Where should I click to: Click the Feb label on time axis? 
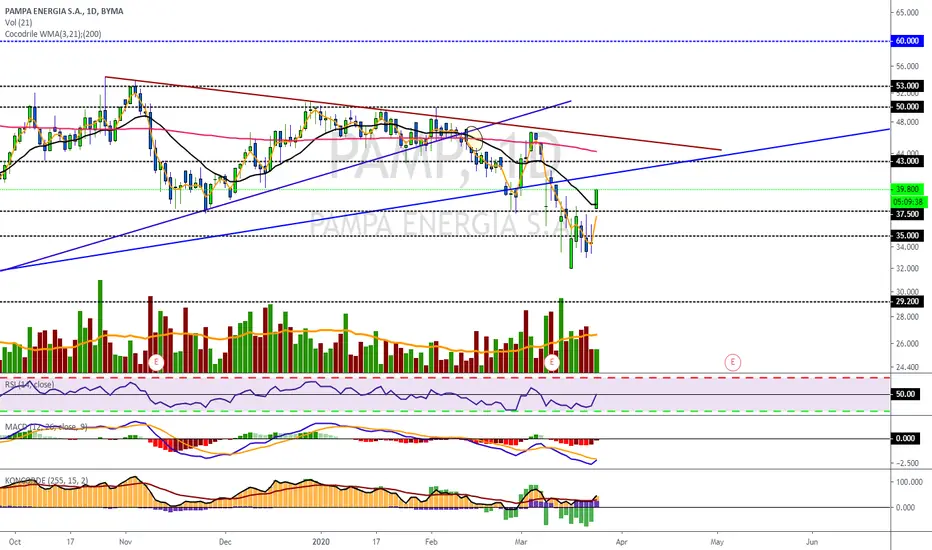pos(431,542)
